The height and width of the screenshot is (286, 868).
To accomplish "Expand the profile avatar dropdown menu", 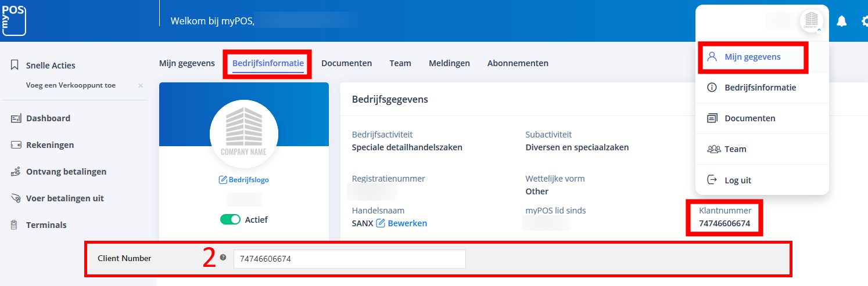I will [811, 21].
